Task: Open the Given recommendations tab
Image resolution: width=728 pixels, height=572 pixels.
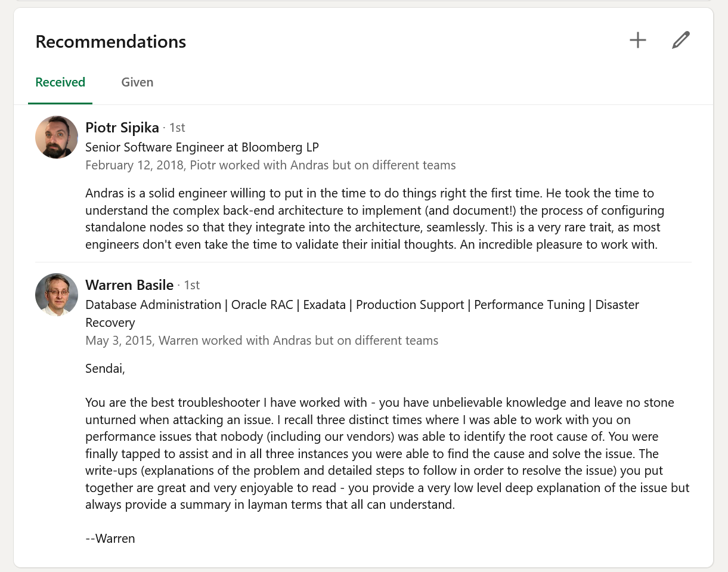Action: click(137, 82)
